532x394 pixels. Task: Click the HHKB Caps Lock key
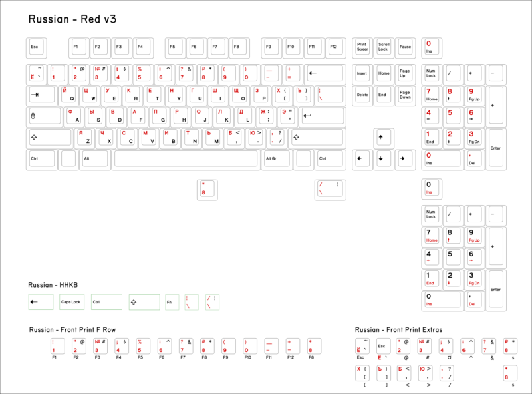[72, 302]
